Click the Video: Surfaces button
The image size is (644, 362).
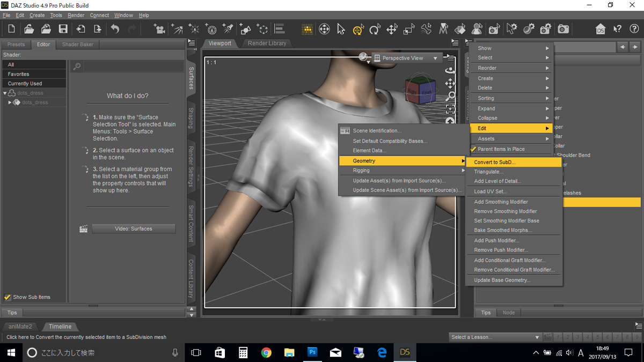pos(134,228)
